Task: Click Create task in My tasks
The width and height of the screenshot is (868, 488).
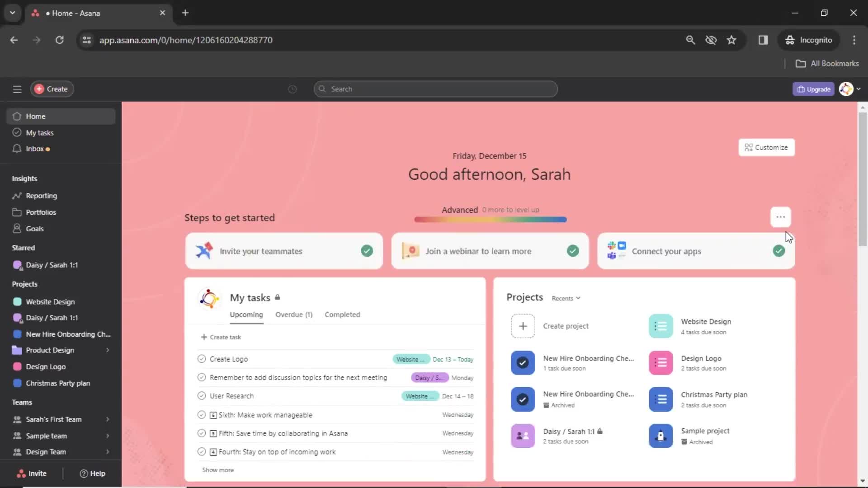Action: coord(221,337)
